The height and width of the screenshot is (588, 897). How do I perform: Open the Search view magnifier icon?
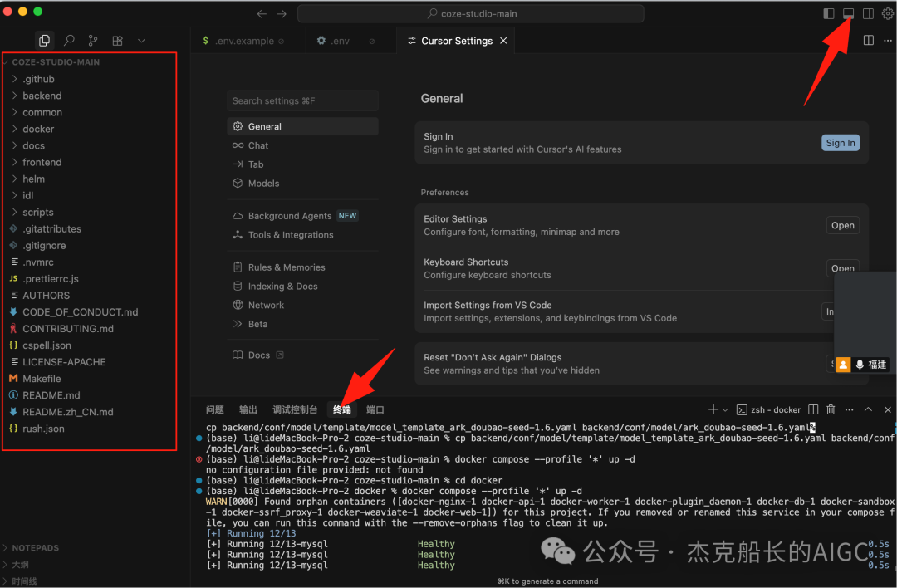[69, 40]
